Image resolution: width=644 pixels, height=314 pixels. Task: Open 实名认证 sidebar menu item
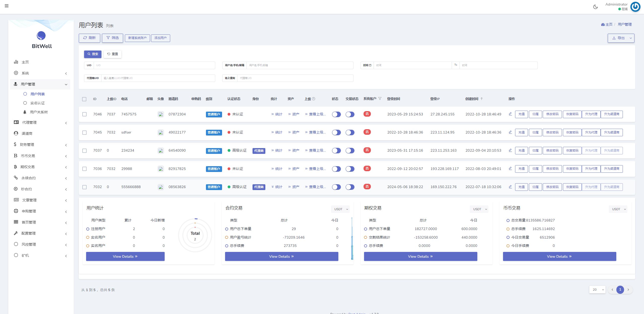click(38, 103)
